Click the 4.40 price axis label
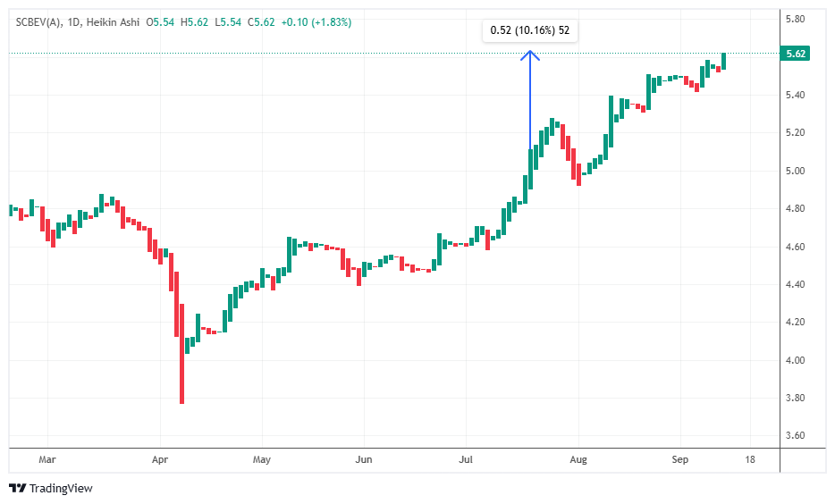Screen dimensions: 835x504 click(795, 284)
